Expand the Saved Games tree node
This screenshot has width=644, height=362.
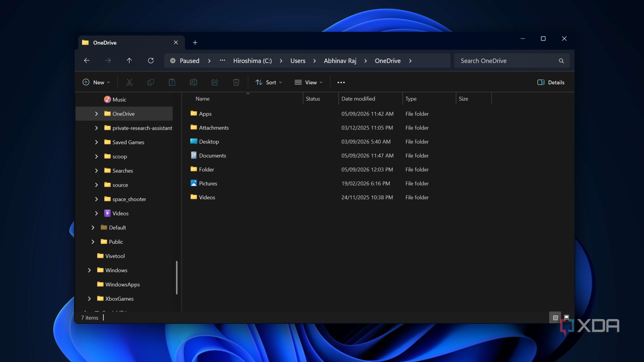96,142
